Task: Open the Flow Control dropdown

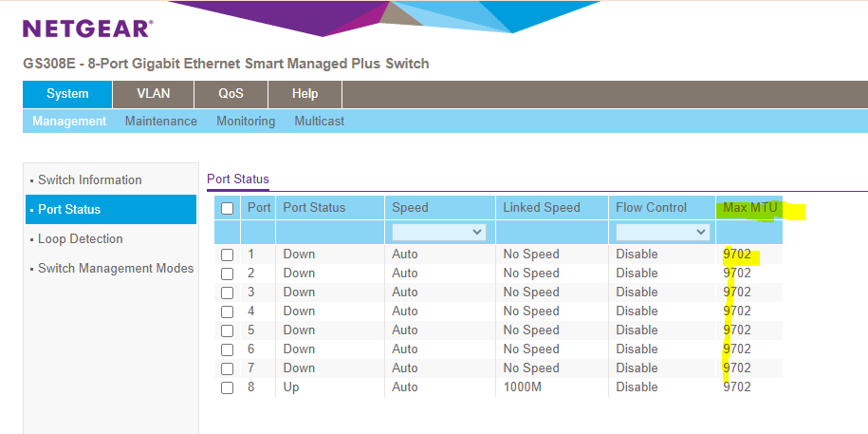Action: pyautogui.click(x=663, y=233)
